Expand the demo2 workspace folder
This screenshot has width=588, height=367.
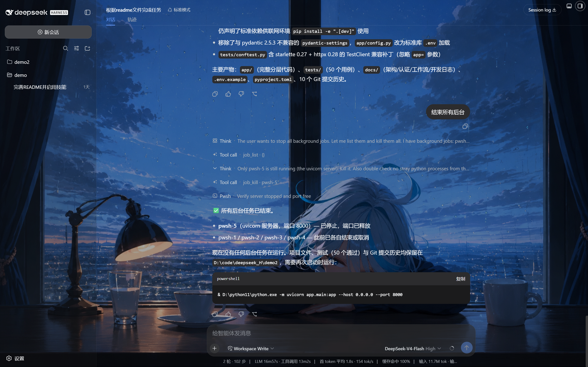[48, 62]
